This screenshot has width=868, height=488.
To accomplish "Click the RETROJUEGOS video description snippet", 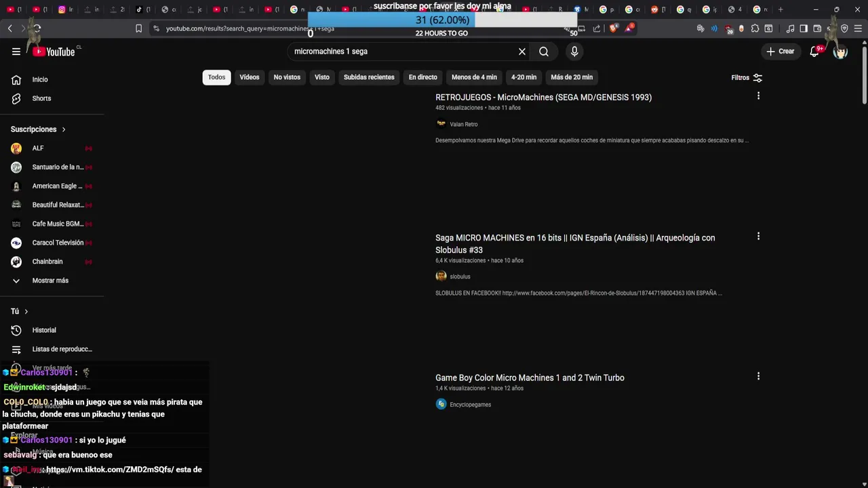I will click(x=592, y=140).
